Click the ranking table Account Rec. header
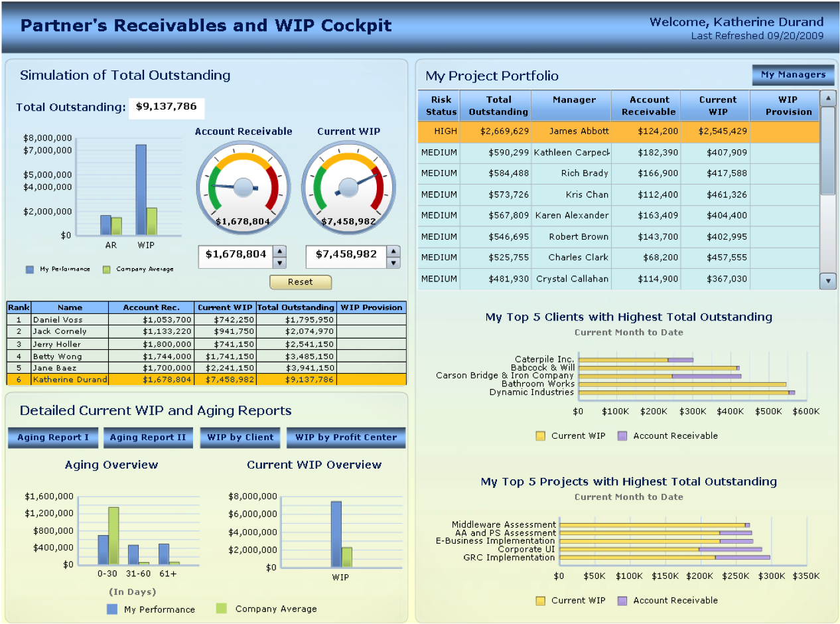 coord(151,307)
